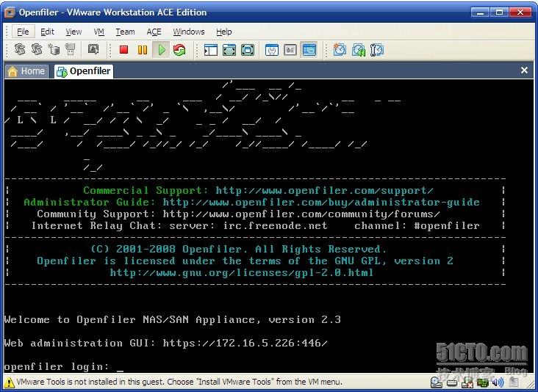This screenshot has height=392, width=538.
Task: Click the green network card status icon
Action: click(x=483, y=382)
